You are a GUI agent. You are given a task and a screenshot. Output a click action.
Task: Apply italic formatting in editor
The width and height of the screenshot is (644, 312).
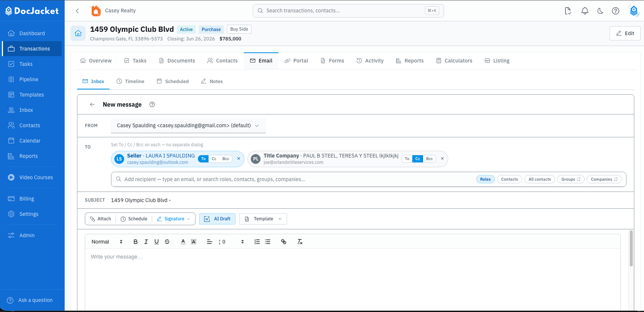[x=146, y=242]
